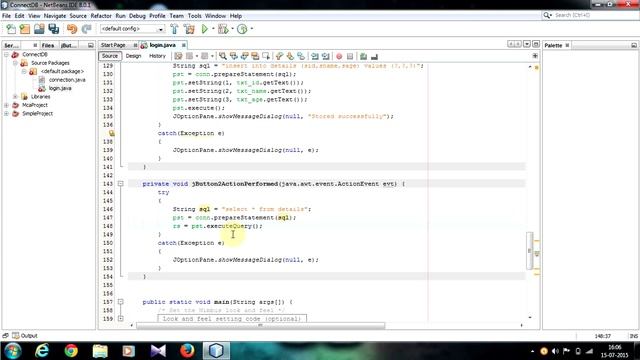Switch to the Source view button
Viewport: 640px width, 360px height.
[110, 56]
